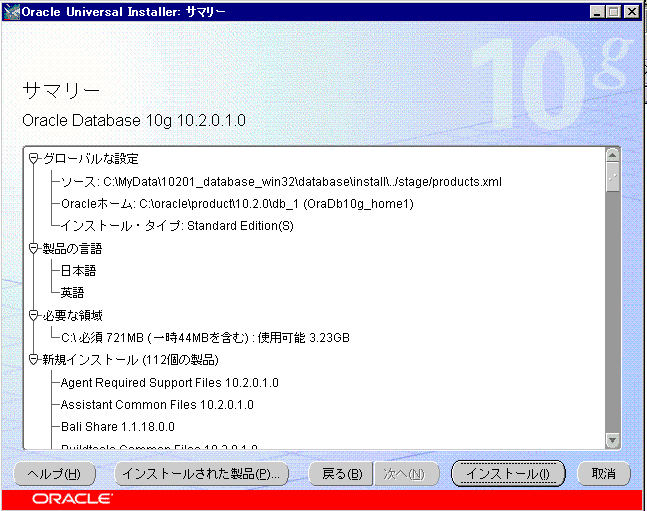Select the 日本語 language entry

78,271
